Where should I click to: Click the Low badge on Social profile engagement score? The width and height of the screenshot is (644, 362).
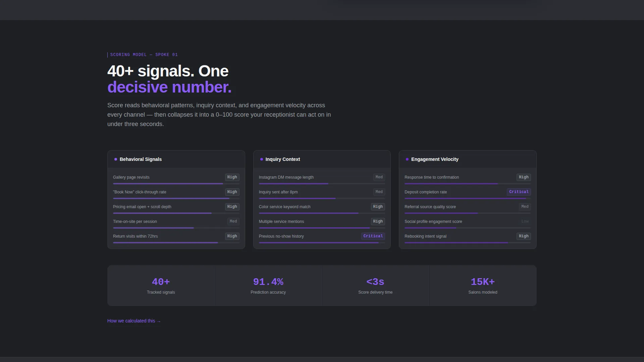point(525,221)
